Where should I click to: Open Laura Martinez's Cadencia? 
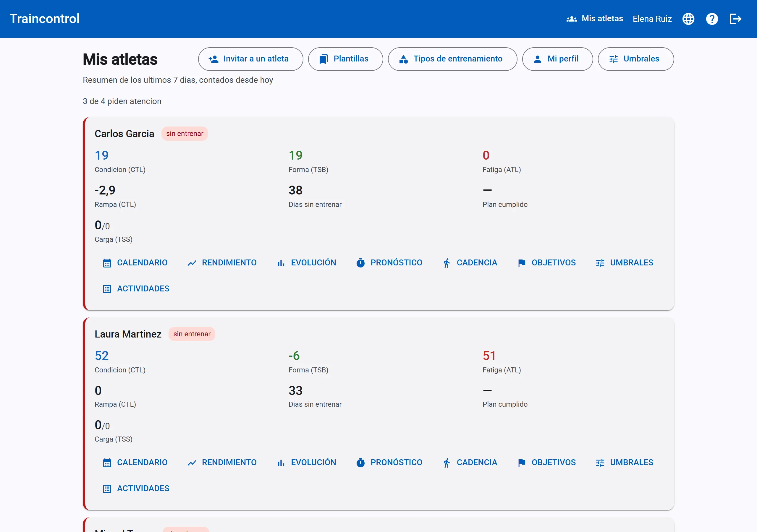[x=470, y=463]
